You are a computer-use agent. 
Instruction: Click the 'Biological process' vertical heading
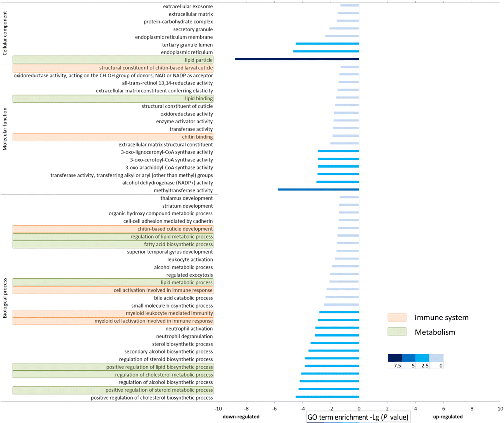(x=5, y=298)
